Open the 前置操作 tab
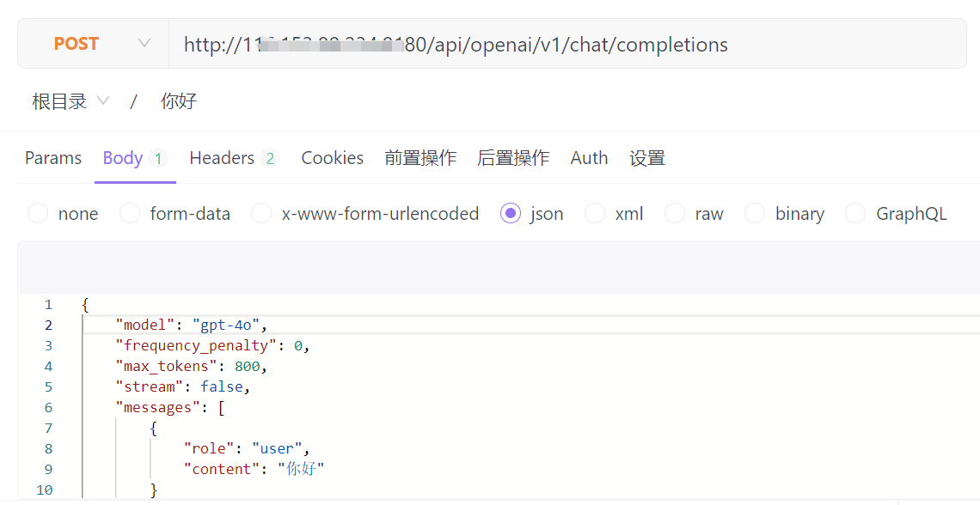Viewport: 980px width, 505px height. pyautogui.click(x=420, y=158)
